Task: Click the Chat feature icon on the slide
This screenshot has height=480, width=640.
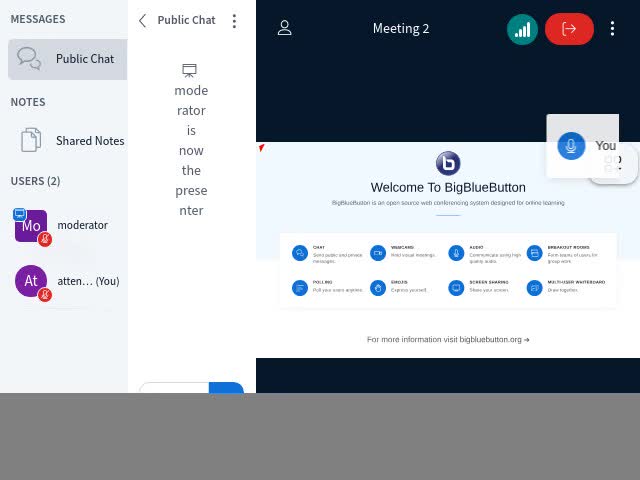Action: coord(300,253)
